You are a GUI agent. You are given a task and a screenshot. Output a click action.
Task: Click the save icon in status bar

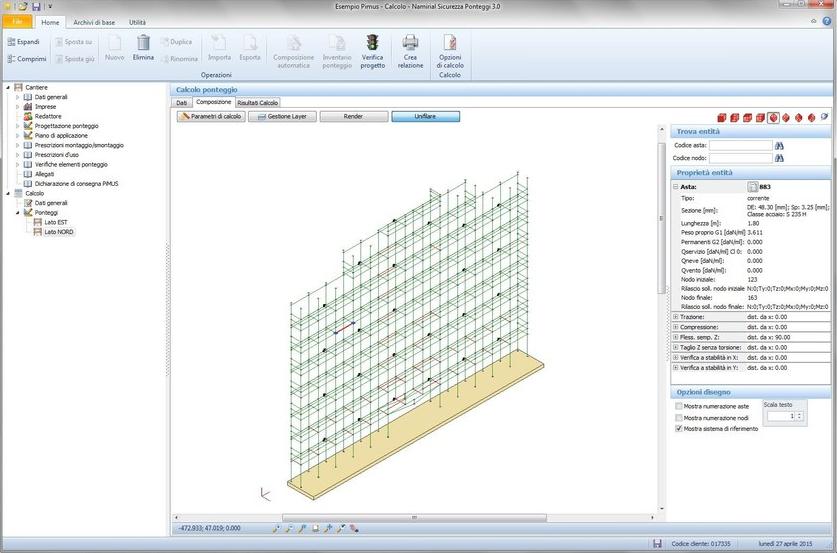657,544
